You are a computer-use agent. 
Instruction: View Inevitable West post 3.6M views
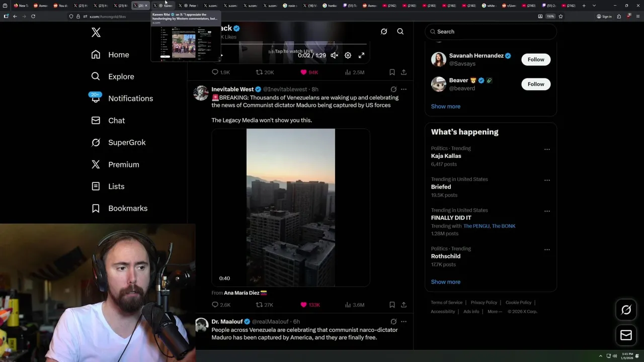point(354,305)
